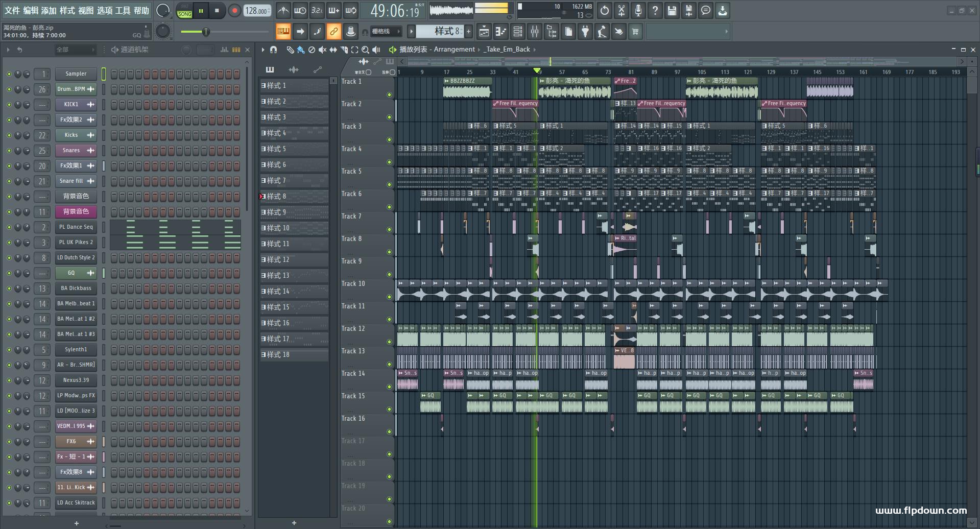Screen dimensions: 980x529
Task: Mute Track 10 in the playlist
Action: (x=389, y=297)
